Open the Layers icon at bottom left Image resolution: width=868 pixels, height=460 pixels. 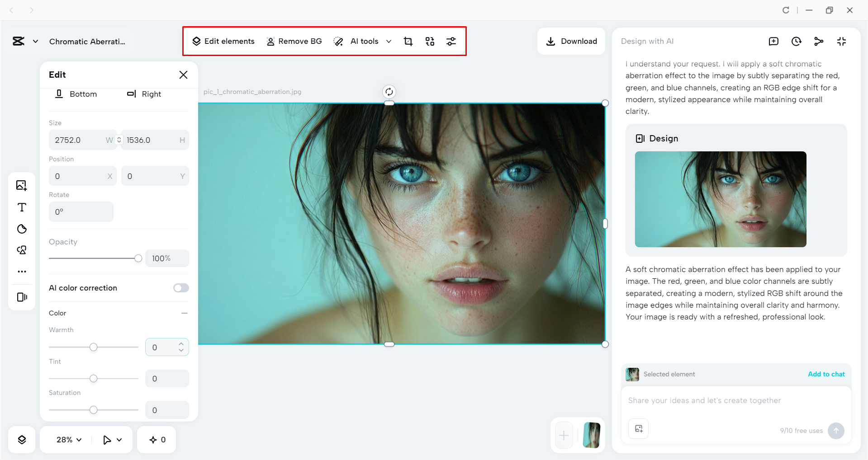(x=21, y=439)
